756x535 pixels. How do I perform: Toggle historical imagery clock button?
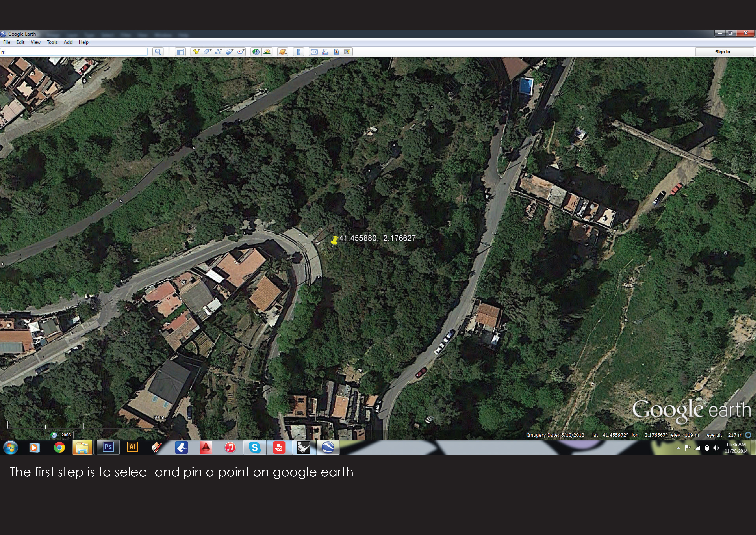pyautogui.click(x=256, y=52)
